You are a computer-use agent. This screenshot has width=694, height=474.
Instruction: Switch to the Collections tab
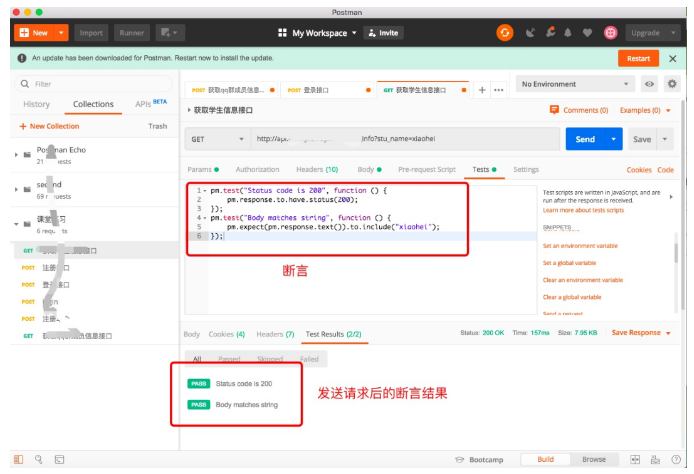[x=93, y=104]
